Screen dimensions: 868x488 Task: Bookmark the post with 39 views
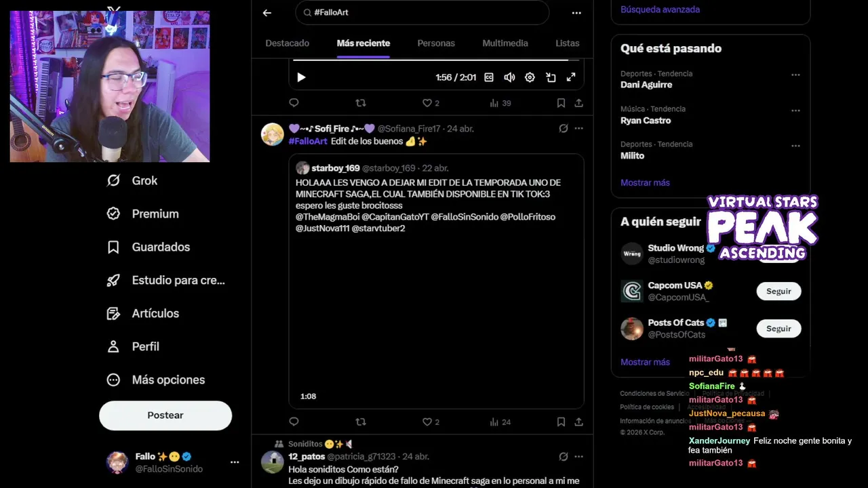coord(561,103)
